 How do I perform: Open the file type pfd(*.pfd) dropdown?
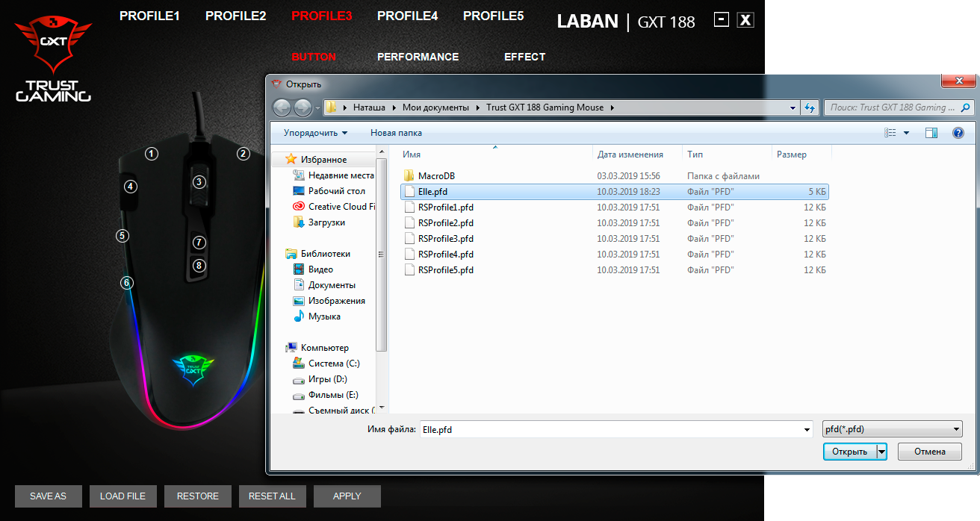891,429
